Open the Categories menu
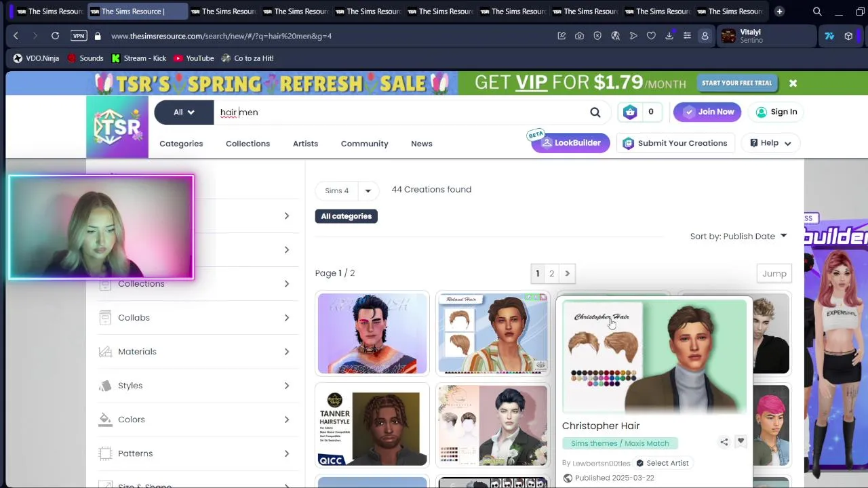This screenshot has height=488, width=868. pos(181,144)
